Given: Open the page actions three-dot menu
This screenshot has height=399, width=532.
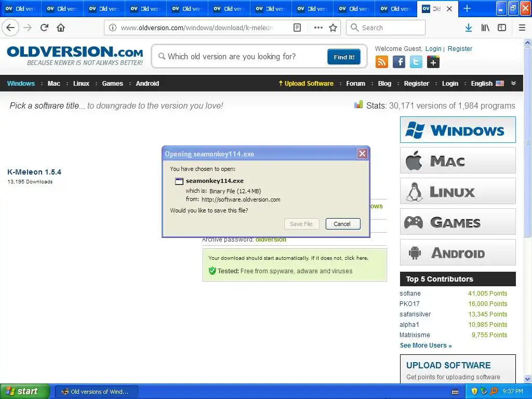Looking at the screenshot, I should click(x=318, y=28).
